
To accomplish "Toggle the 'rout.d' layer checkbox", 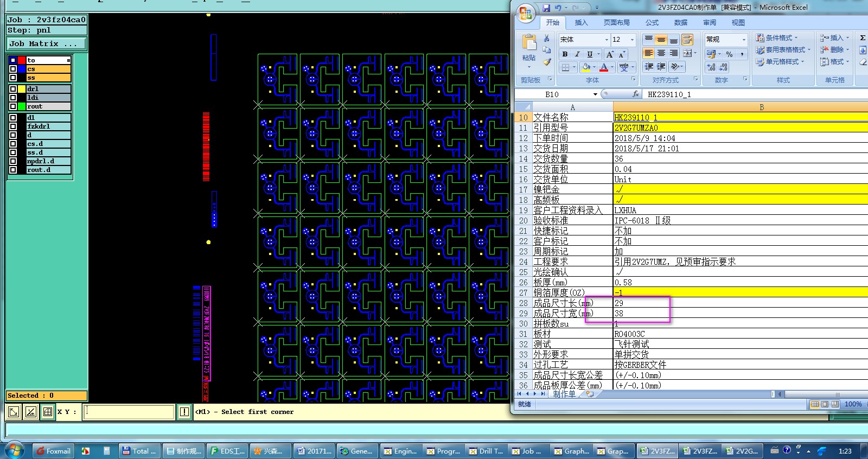I will (13, 170).
